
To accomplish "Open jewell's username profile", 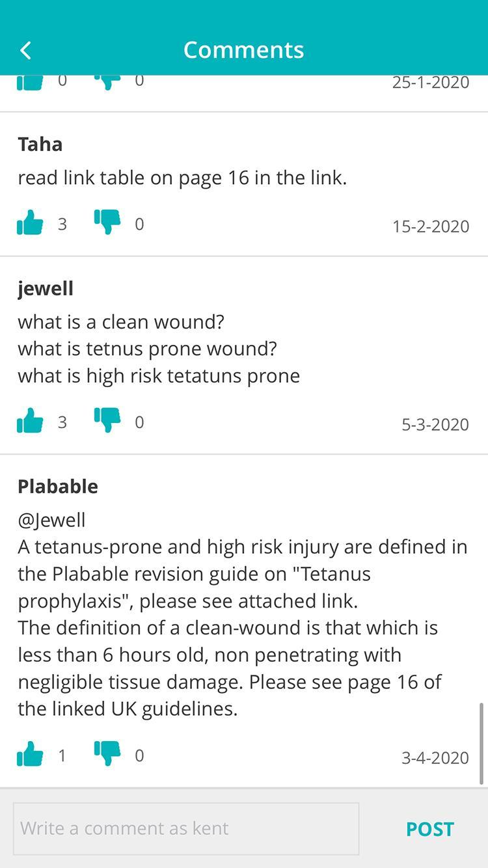I will coord(46,288).
